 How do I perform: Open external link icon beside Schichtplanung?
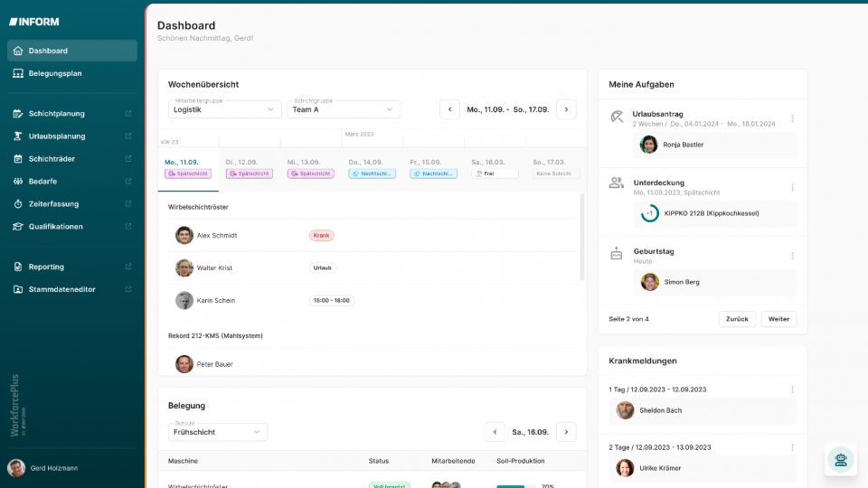pyautogui.click(x=127, y=114)
